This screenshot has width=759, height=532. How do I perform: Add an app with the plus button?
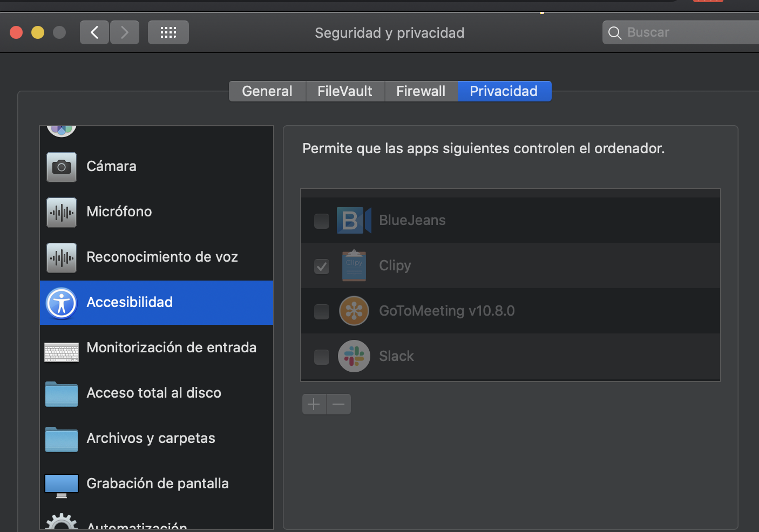click(314, 404)
